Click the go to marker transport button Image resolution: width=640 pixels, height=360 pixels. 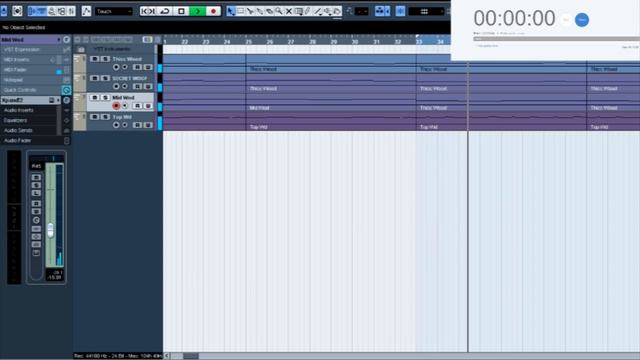[148, 11]
